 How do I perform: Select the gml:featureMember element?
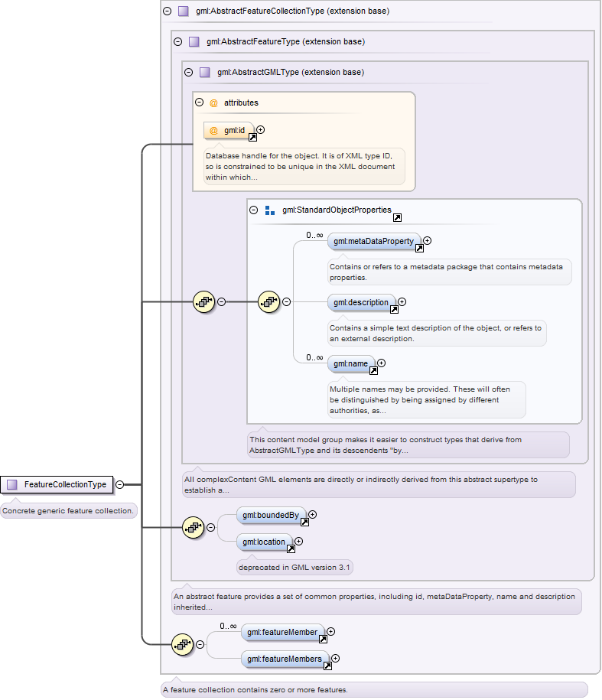(283, 632)
